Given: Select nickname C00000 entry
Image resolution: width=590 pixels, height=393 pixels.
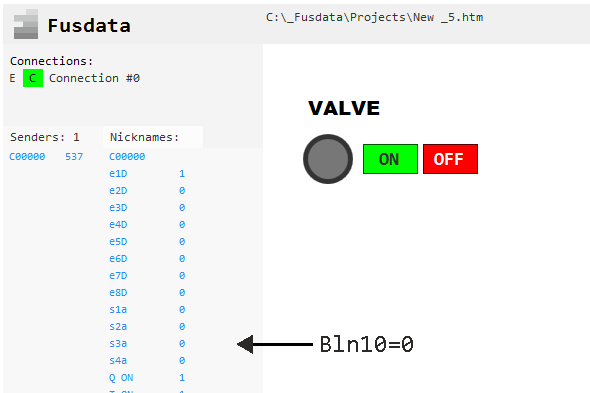Looking at the screenshot, I should point(127,157).
